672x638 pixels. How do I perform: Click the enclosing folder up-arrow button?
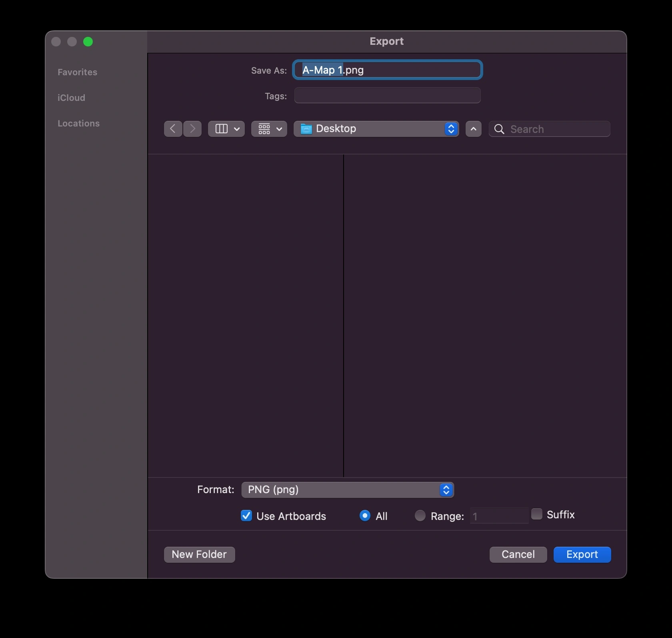click(x=473, y=129)
